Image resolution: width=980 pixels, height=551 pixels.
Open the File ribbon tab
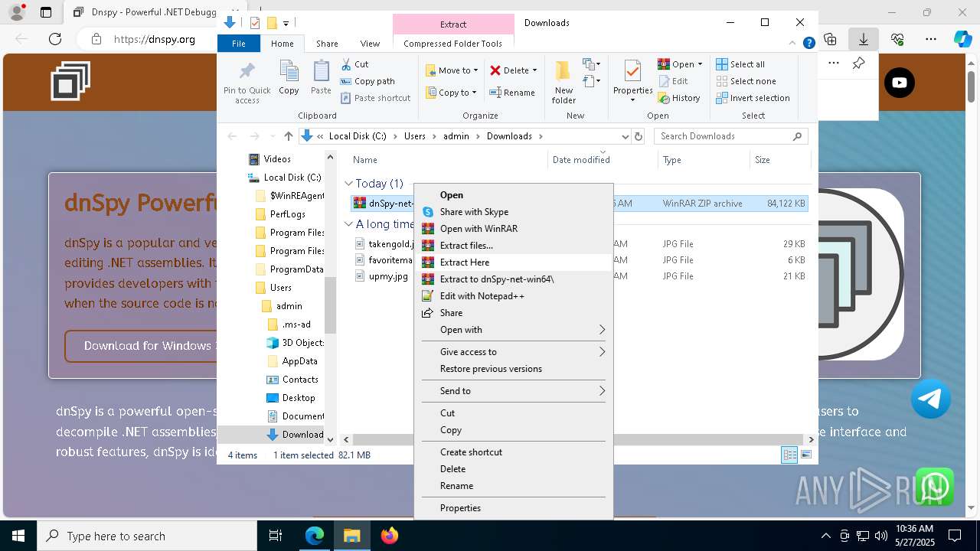[239, 44]
